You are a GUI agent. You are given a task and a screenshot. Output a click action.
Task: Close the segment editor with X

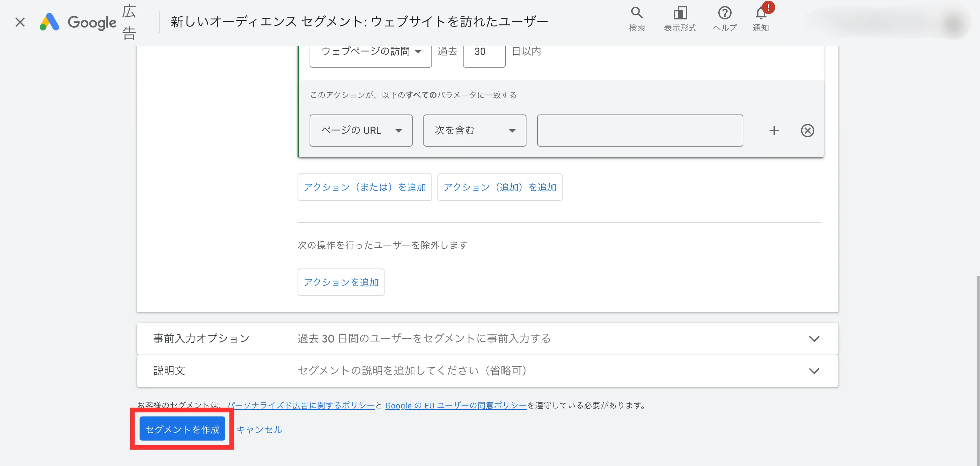tap(20, 22)
